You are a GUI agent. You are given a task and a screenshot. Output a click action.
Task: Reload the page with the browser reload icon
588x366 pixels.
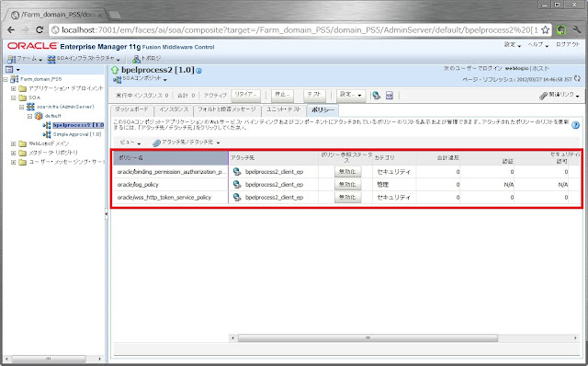point(39,29)
